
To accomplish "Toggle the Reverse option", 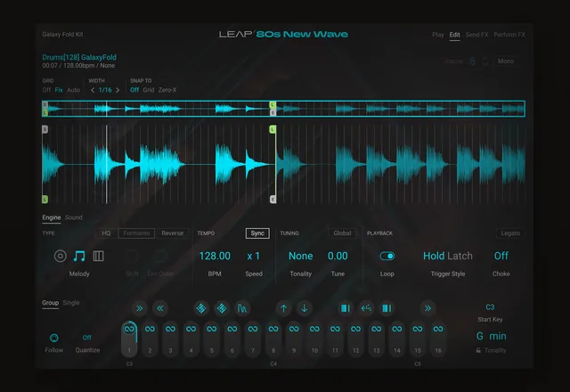I will tap(172, 233).
